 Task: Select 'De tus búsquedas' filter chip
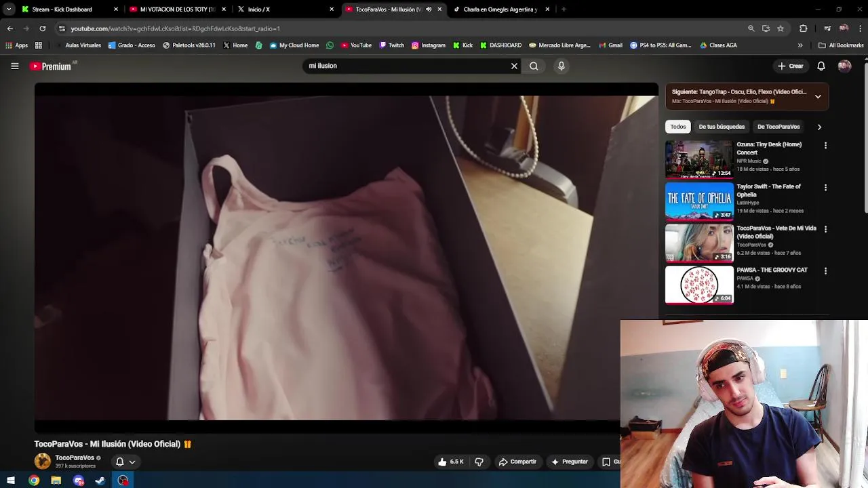pyautogui.click(x=722, y=127)
